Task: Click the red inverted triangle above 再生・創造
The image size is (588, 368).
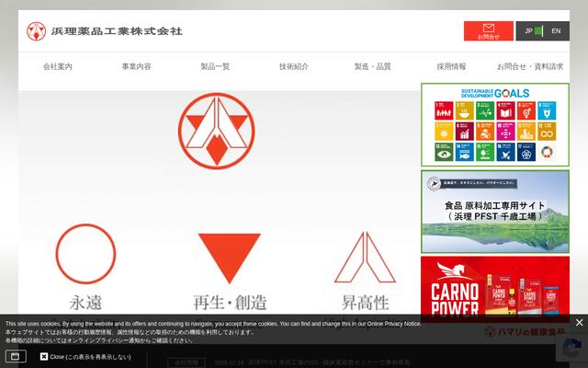Action: pyautogui.click(x=229, y=258)
